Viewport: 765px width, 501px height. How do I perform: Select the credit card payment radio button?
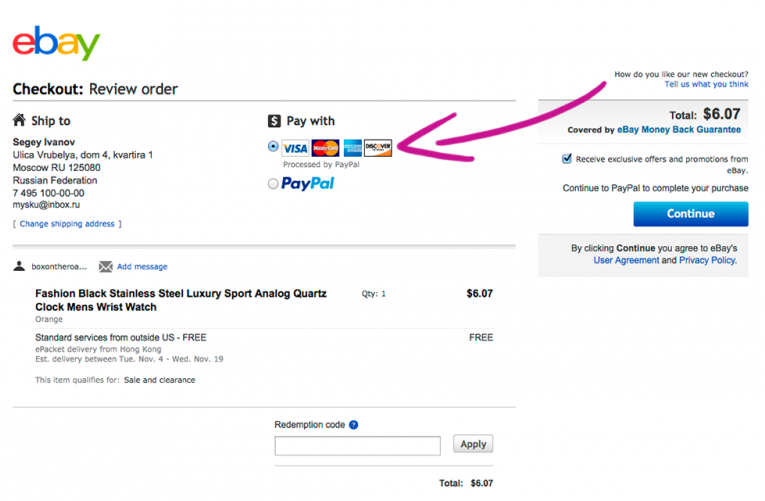tap(273, 146)
